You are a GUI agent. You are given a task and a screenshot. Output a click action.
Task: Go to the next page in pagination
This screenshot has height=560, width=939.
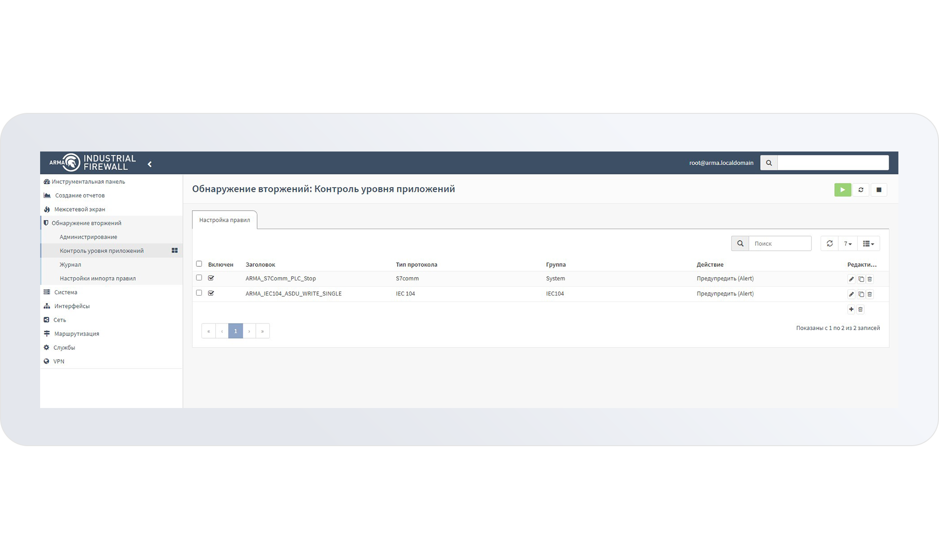click(249, 331)
